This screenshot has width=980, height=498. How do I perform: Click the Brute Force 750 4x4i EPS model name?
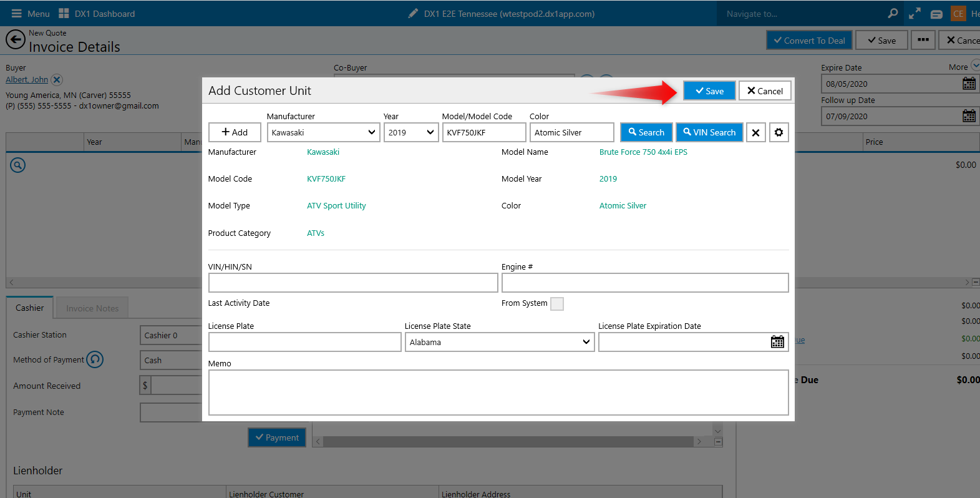point(643,152)
